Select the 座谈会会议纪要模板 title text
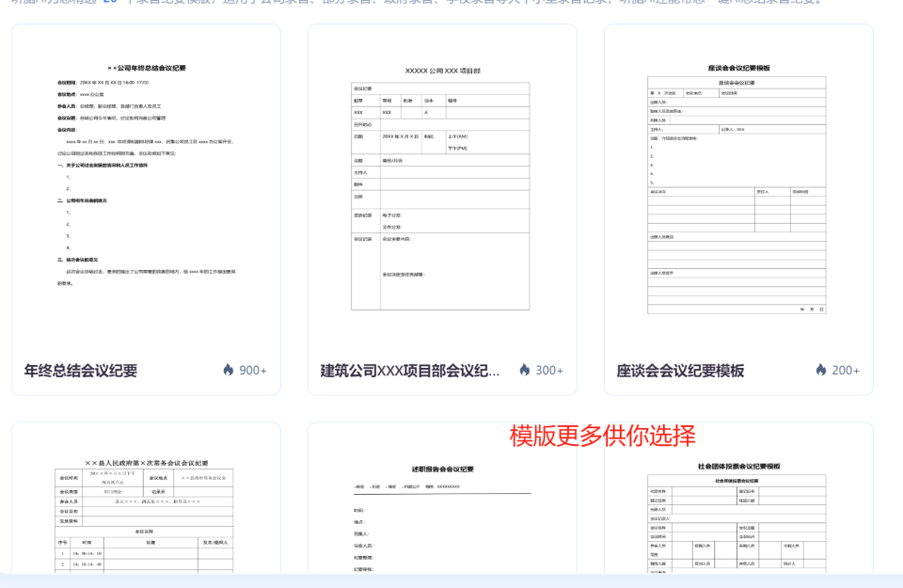This screenshot has height=588, width=903. pos(680,371)
